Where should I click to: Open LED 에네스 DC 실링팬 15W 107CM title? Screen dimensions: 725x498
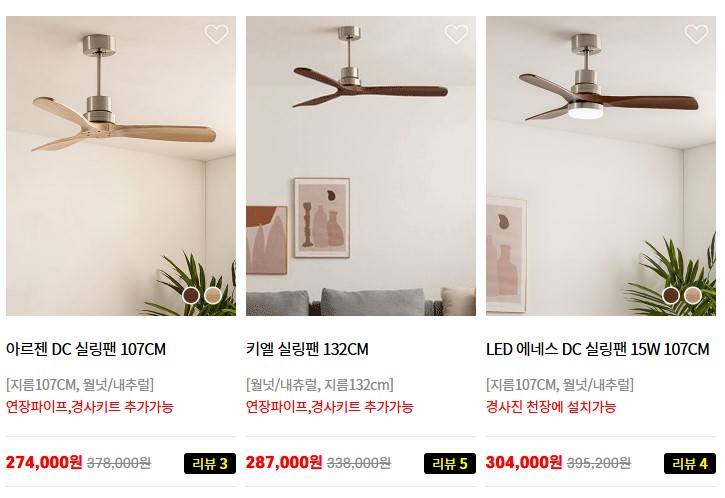pyautogui.click(x=598, y=349)
